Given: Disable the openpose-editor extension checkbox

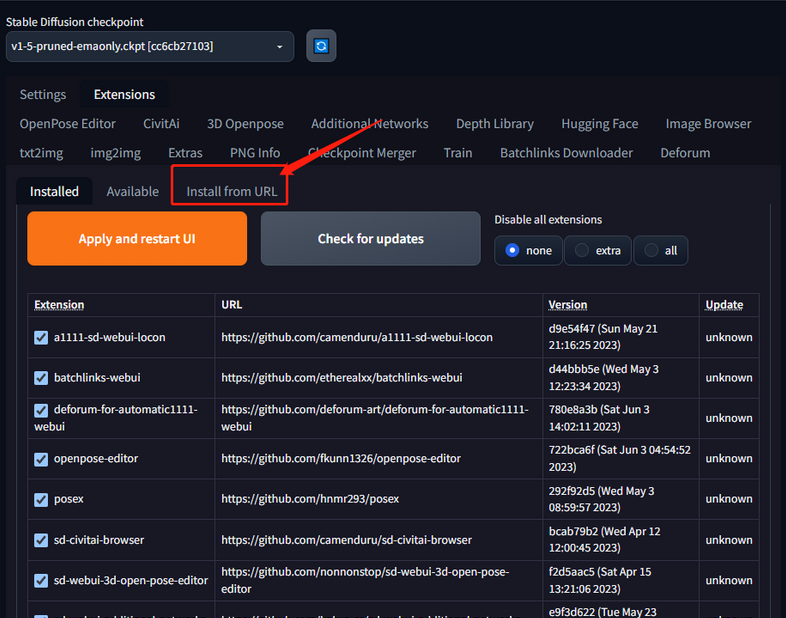Looking at the screenshot, I should (41, 459).
